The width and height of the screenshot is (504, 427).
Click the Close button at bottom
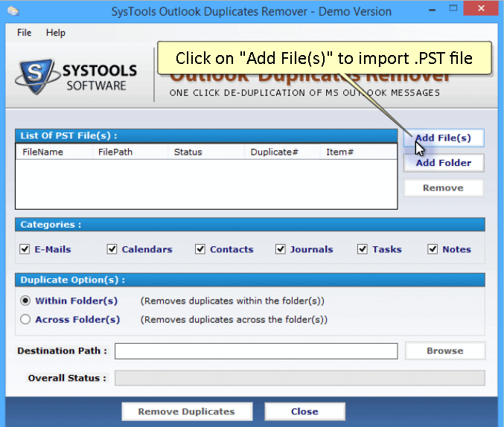click(x=304, y=411)
